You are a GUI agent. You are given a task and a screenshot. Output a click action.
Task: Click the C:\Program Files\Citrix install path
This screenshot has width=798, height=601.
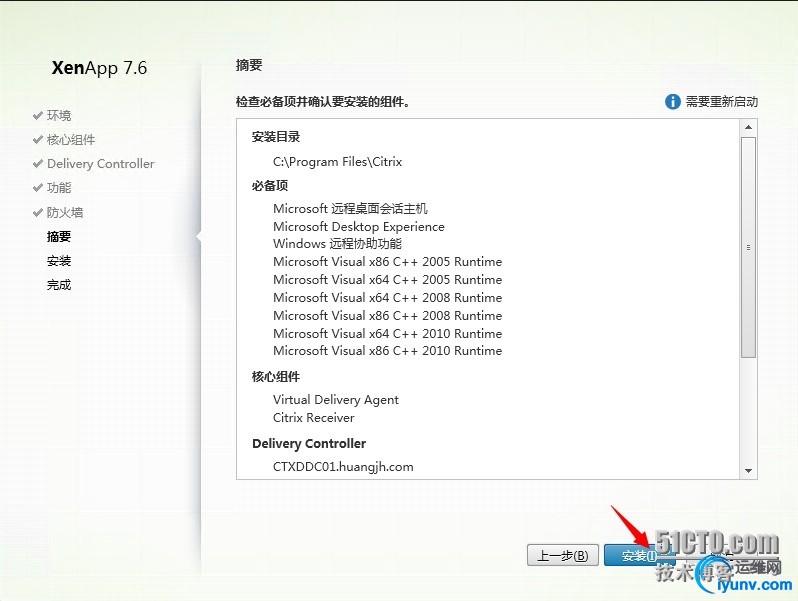click(x=337, y=162)
